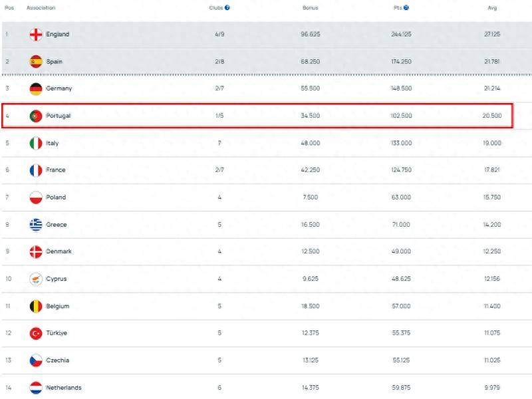The height and width of the screenshot is (399, 532).
Task: Click Spain's bonus value 68.250
Action: click(x=311, y=61)
